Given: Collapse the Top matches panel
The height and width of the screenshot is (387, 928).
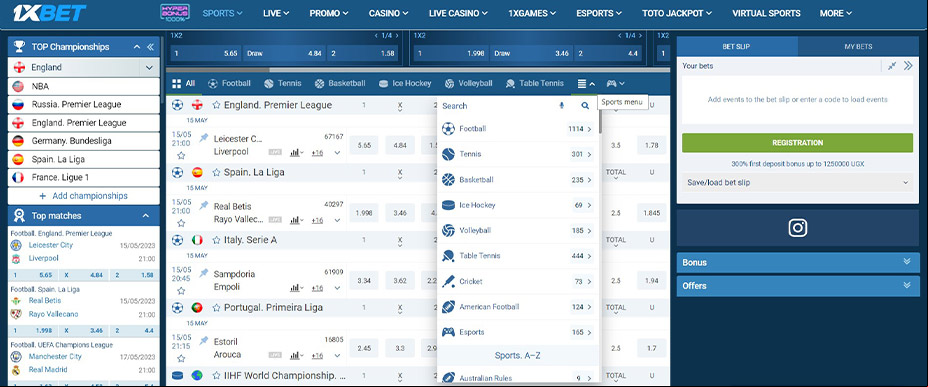Looking at the screenshot, I should point(146,216).
